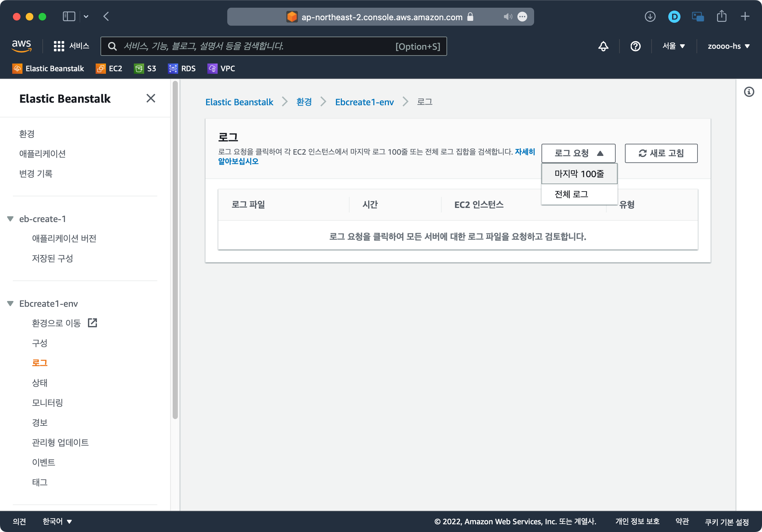The image size is (762, 532).
Task: Click the 시간 column header
Action: (x=370, y=205)
